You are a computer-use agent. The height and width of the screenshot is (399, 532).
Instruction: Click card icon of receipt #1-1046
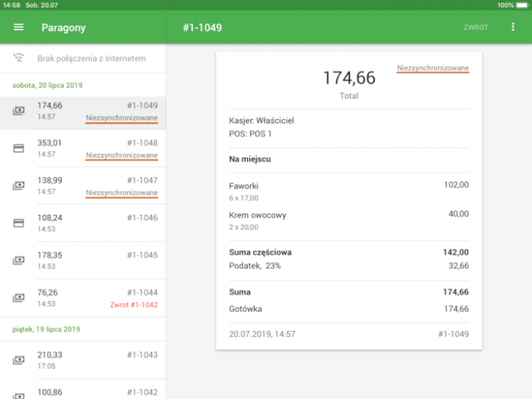pos(18,223)
